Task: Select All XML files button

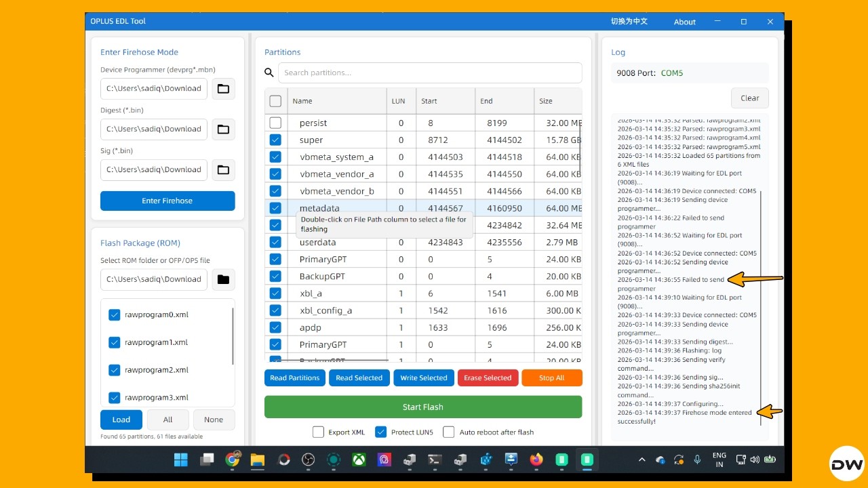Action: pyautogui.click(x=167, y=420)
